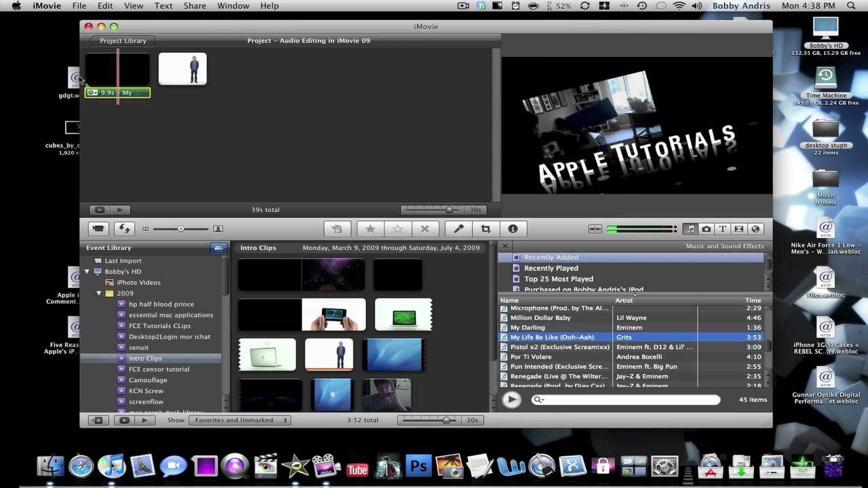Open the camera import window
868x488 pixels.
pyautogui.click(x=99, y=229)
